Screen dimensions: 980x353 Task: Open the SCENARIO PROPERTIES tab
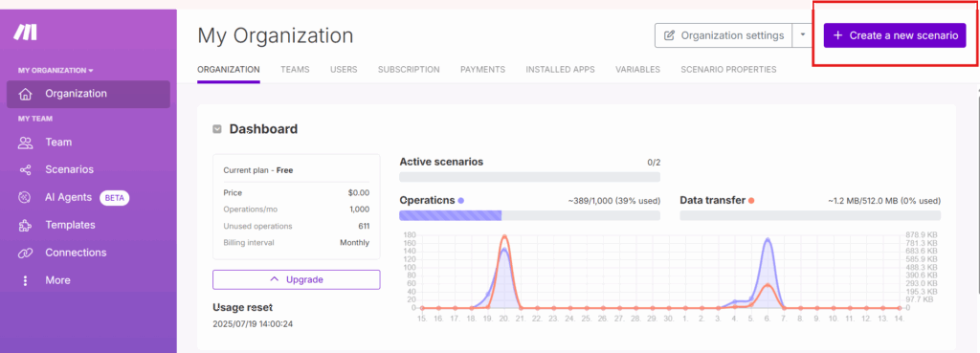coord(728,69)
